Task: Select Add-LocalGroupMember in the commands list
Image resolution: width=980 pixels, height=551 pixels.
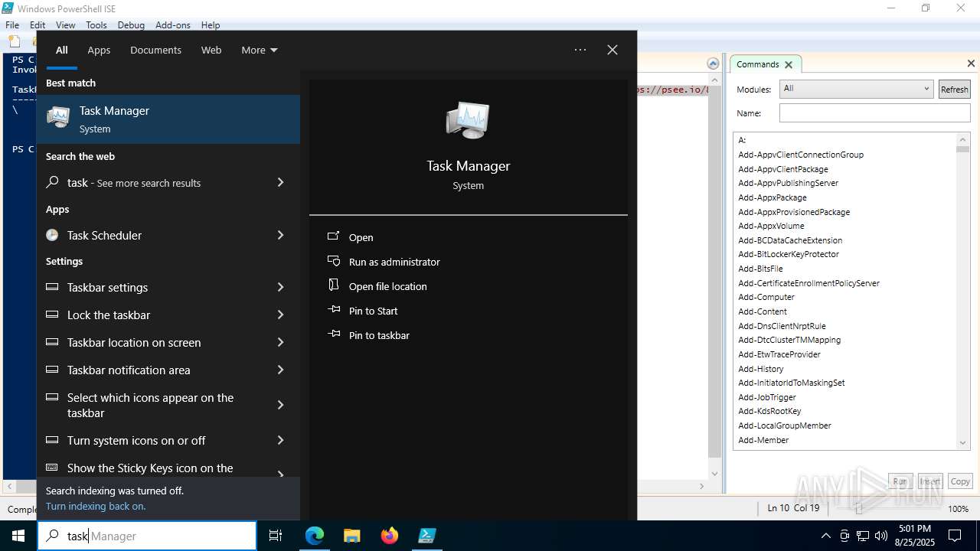Action: (785, 425)
